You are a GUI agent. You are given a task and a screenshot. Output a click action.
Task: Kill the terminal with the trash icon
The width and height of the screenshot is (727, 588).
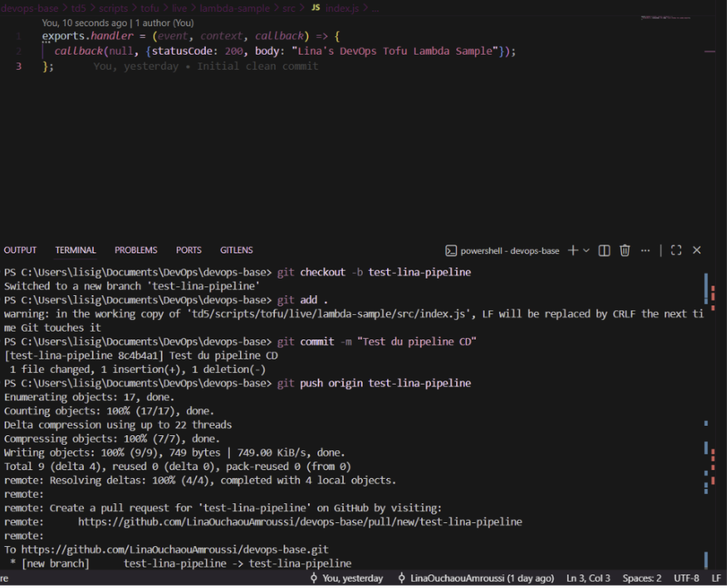624,250
